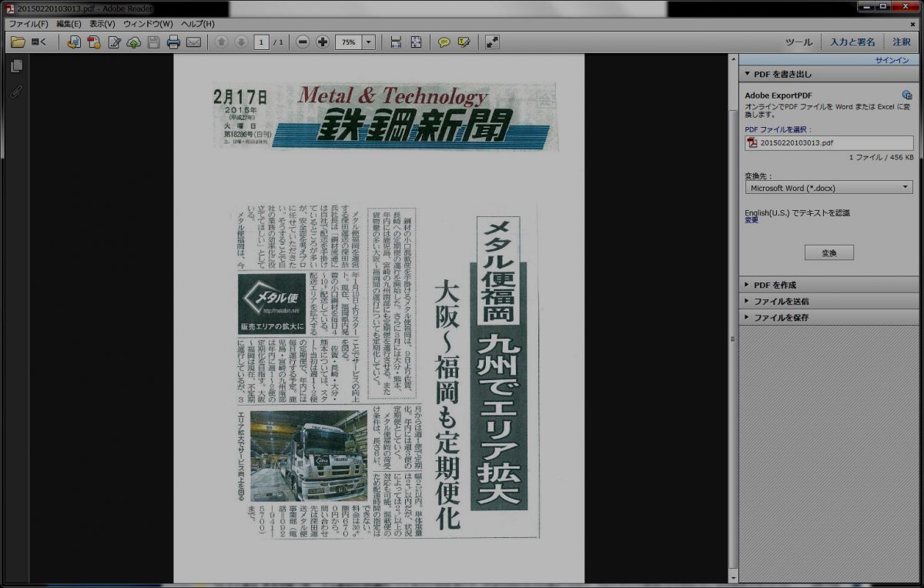Screen dimensions: 924x588
Task: Click the PDF icon beside 20150220103013.pdf
Action: point(752,143)
